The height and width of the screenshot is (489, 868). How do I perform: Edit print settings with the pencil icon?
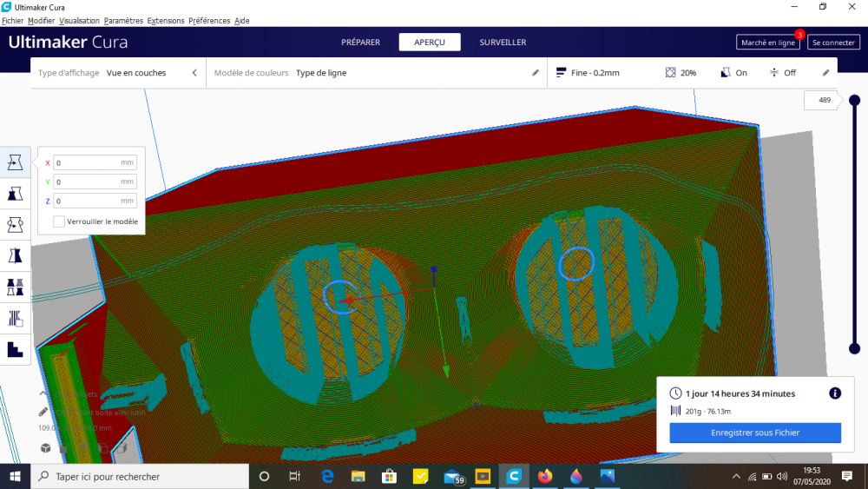825,73
